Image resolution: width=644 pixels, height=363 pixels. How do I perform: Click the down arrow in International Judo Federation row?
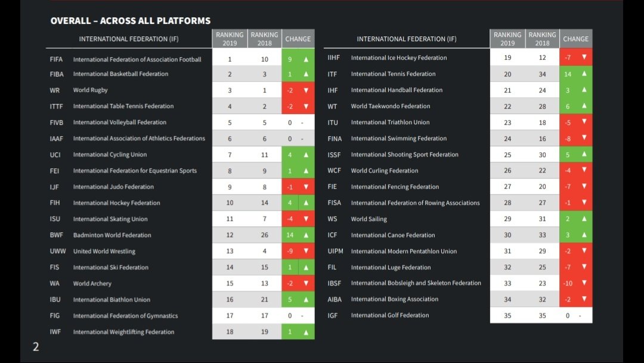306,187
